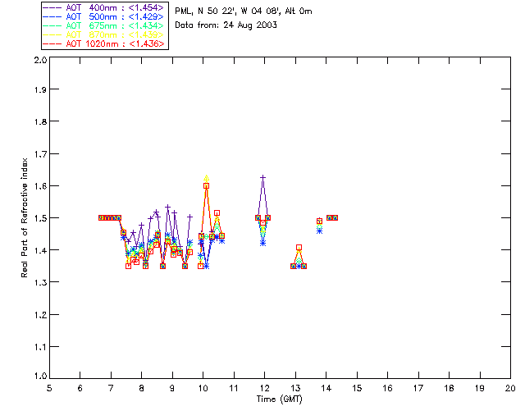525x420 pixels.
Task: Click the legend entry AOT 675nm <1.434>
Action: click(103, 25)
